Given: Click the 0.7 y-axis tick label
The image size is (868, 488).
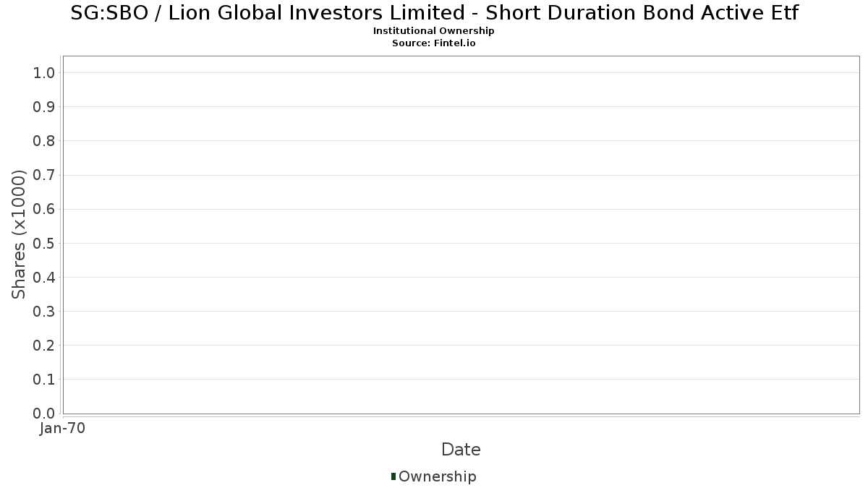Looking at the screenshot, I should (x=44, y=175).
